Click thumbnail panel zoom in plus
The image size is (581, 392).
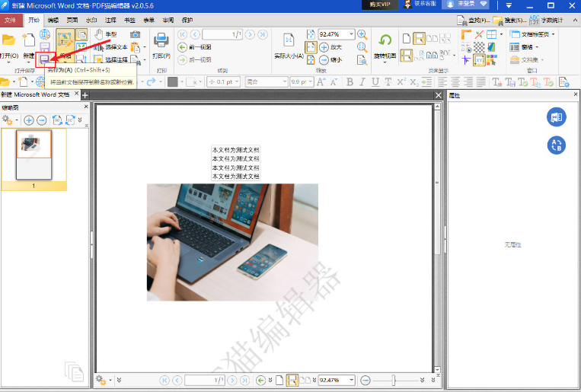click(x=28, y=120)
